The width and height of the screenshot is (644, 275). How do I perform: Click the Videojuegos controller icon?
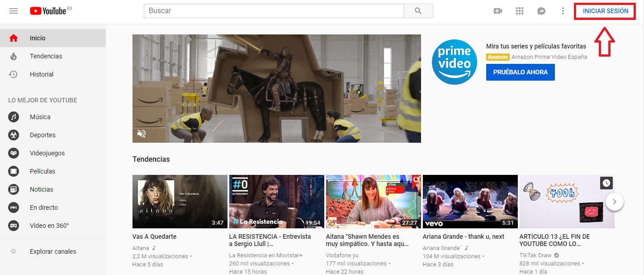coord(14,153)
